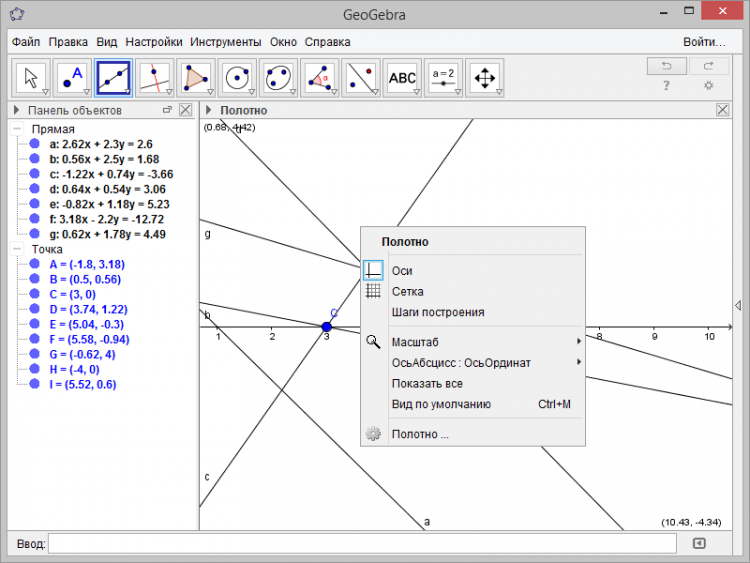The height and width of the screenshot is (563, 750).
Task: Select the Circle with center tool
Action: coord(237,77)
